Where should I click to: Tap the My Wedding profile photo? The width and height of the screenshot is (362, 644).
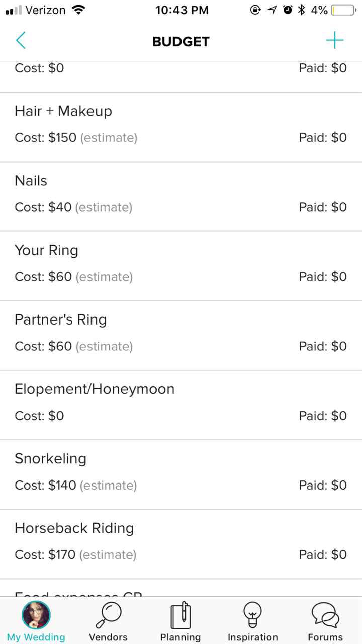point(36,615)
